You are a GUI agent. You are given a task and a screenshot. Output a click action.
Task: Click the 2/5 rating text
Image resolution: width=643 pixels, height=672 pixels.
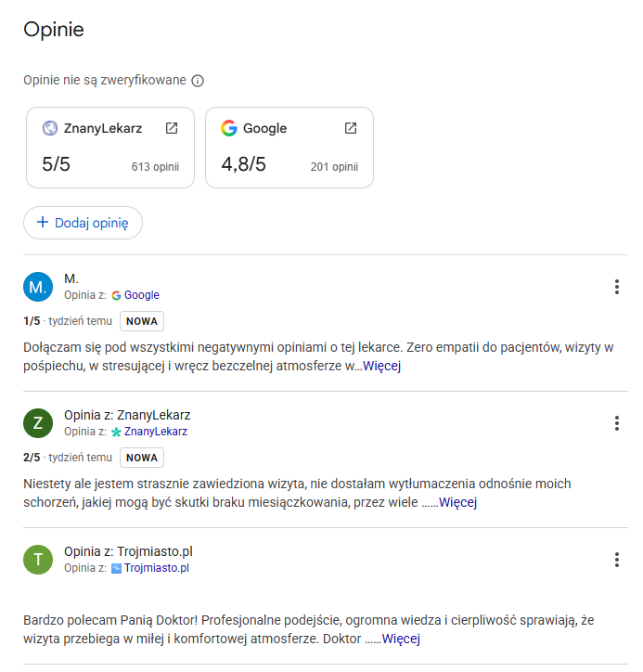coord(32,458)
